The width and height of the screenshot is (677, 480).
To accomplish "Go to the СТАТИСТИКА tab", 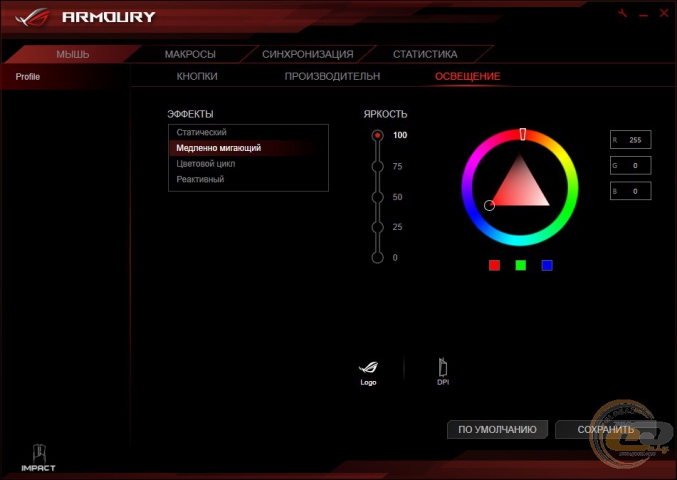I will point(425,54).
